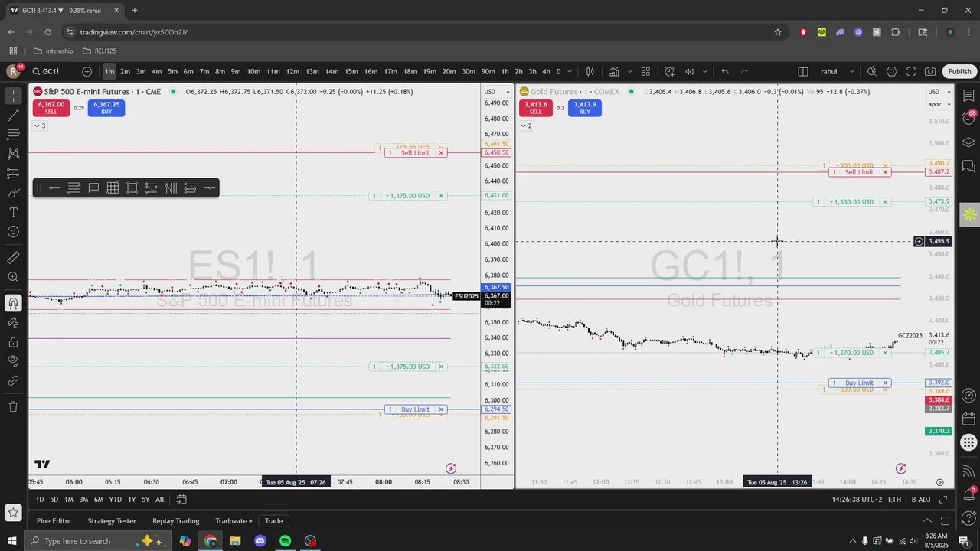Viewport: 980px width, 551px height.
Task: Click the GC1! symbol search box
Action: click(x=52, y=71)
